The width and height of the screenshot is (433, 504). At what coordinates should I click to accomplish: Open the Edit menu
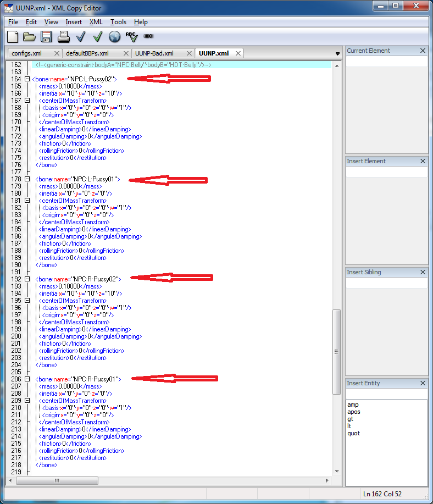pos(31,22)
